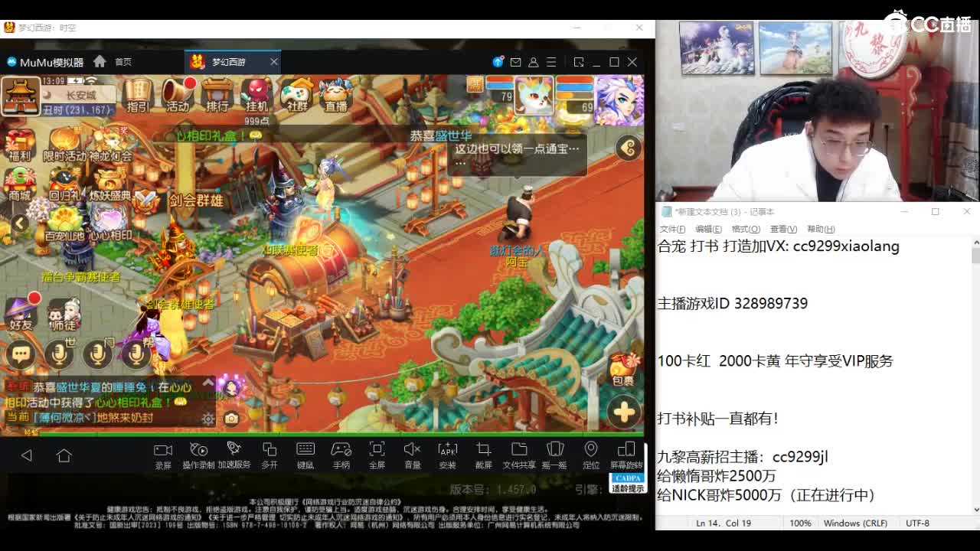Screen dimensions: 980x551
Task: Toggle 全屏 fullscreen mode
Action: [377, 455]
